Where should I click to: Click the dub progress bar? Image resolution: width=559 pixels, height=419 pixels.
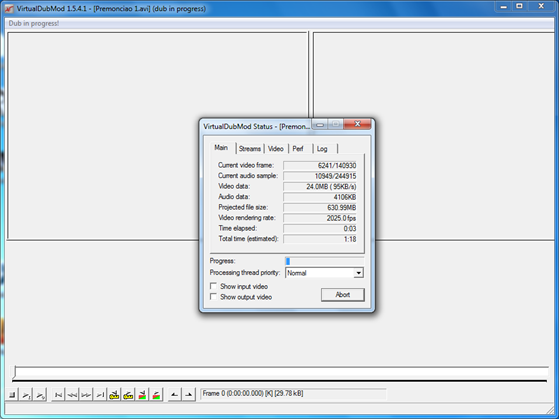pos(324,261)
